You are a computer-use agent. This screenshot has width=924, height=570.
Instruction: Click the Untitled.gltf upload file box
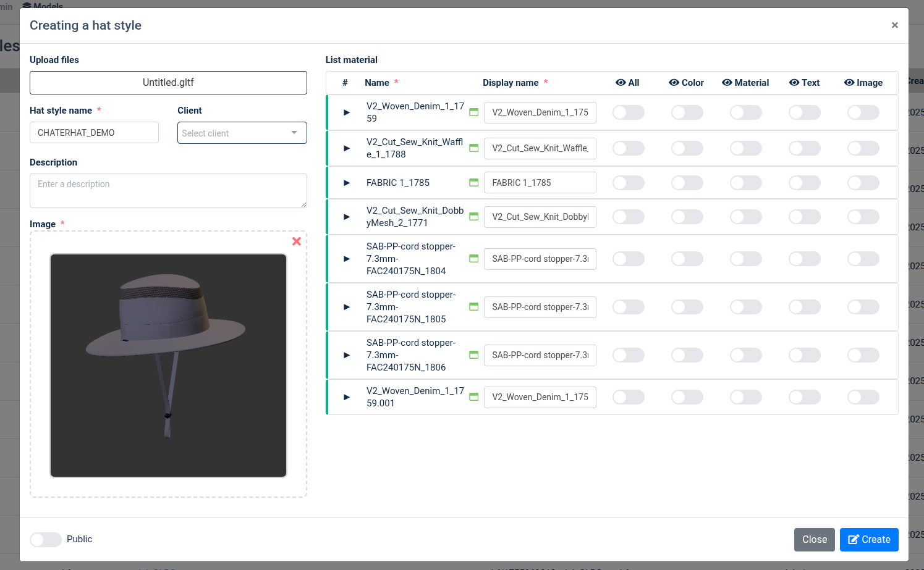click(168, 83)
